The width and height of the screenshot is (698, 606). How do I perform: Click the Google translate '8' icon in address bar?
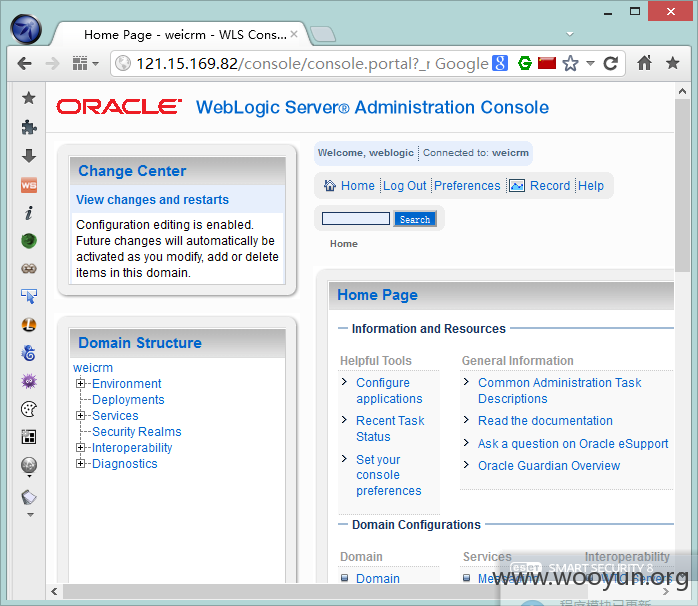tap(500, 63)
